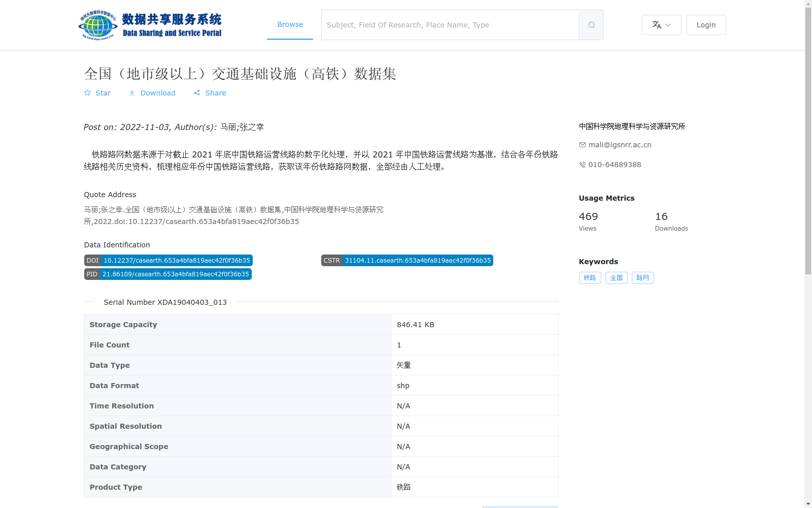
Task: Click the email envelope icon next to mali@igsnrr.ac.cn
Action: [582, 145]
